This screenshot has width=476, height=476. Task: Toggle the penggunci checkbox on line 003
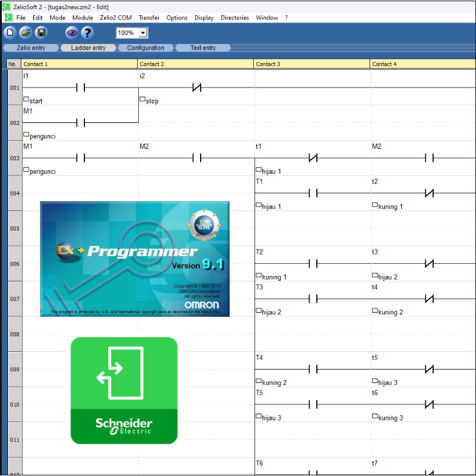26,169
